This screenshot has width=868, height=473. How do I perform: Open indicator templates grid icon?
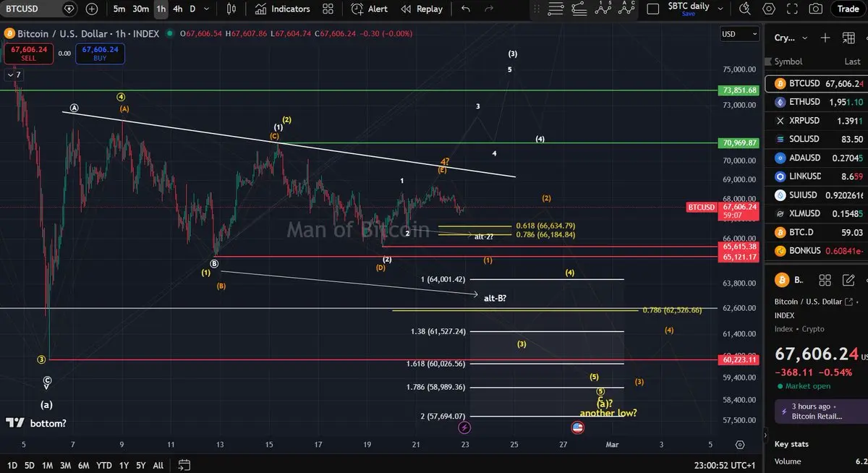click(x=328, y=9)
